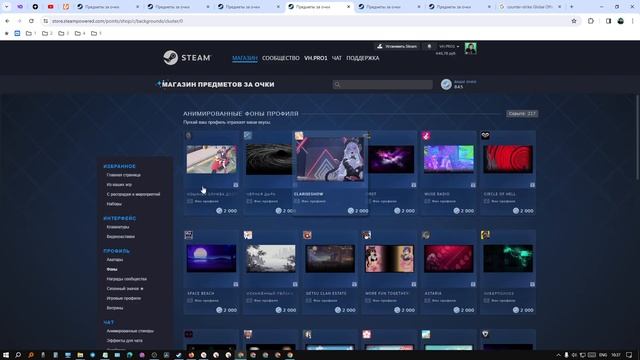Open the user avatar in Steam header
The width and height of the screenshot is (640, 360).
(x=470, y=48)
